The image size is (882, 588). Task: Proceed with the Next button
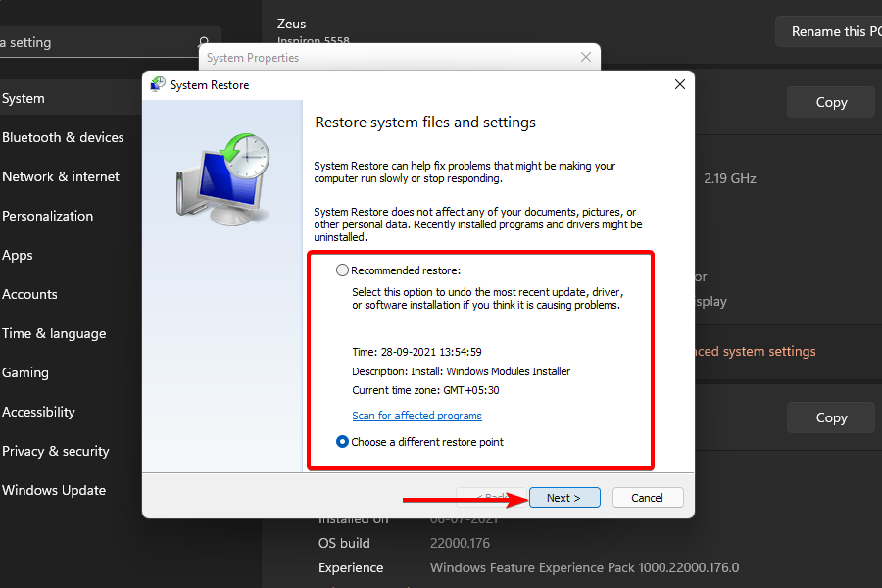coord(564,497)
